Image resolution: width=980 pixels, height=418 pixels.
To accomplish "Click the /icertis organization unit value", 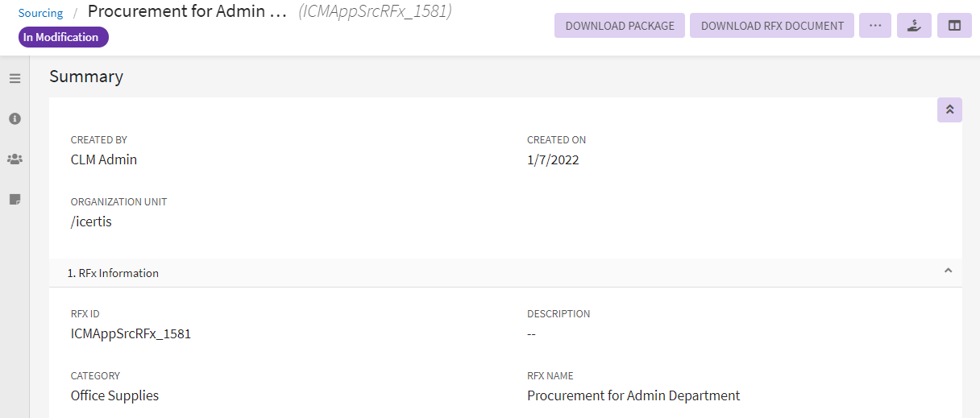I will 91,221.
